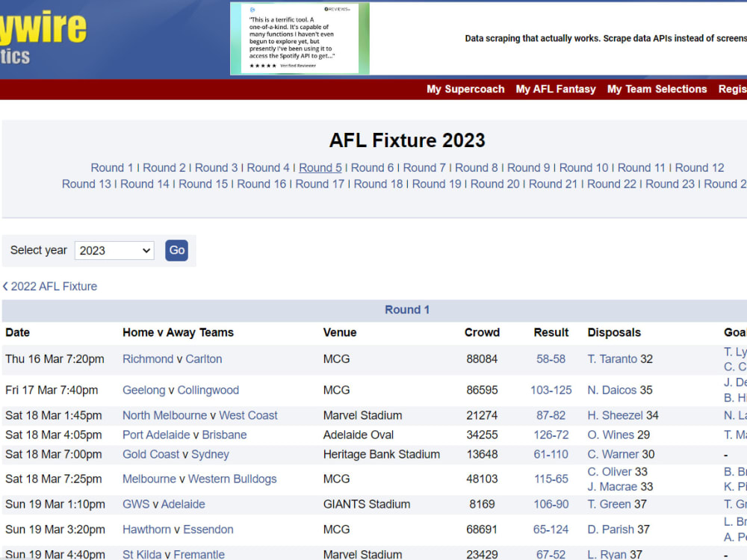Open the Hawthorn team link

point(146,529)
